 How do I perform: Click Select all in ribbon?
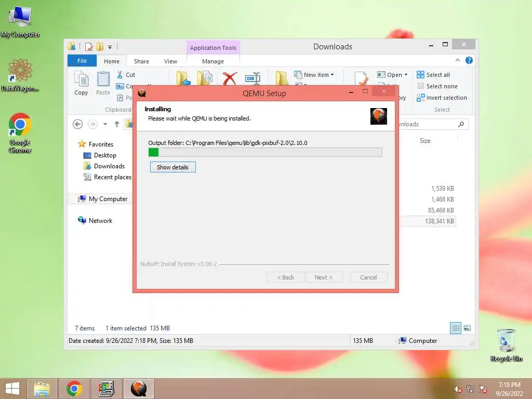434,75
